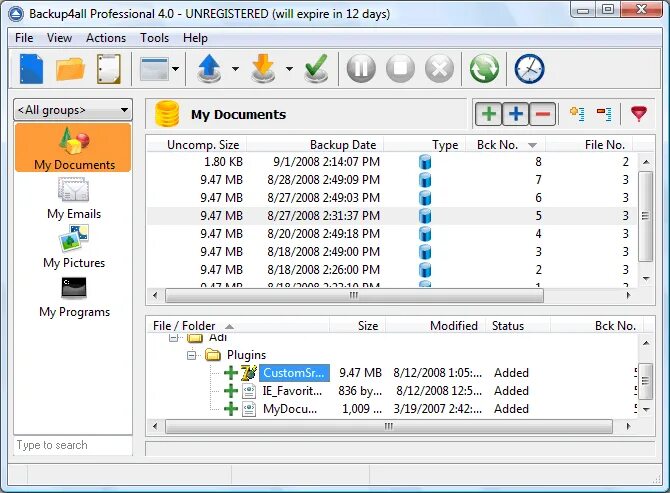Click the expand all tree icon
Viewport: 670px width, 493px height.
tap(578, 114)
